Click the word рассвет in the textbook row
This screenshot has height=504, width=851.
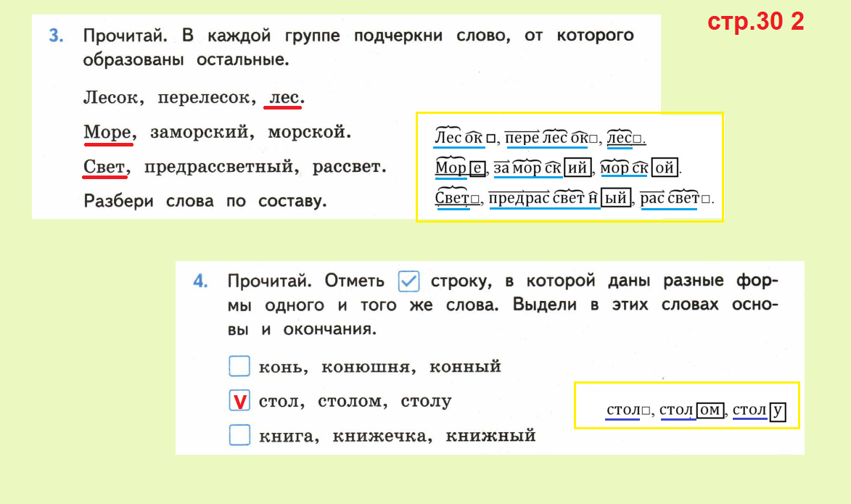pos(346,167)
